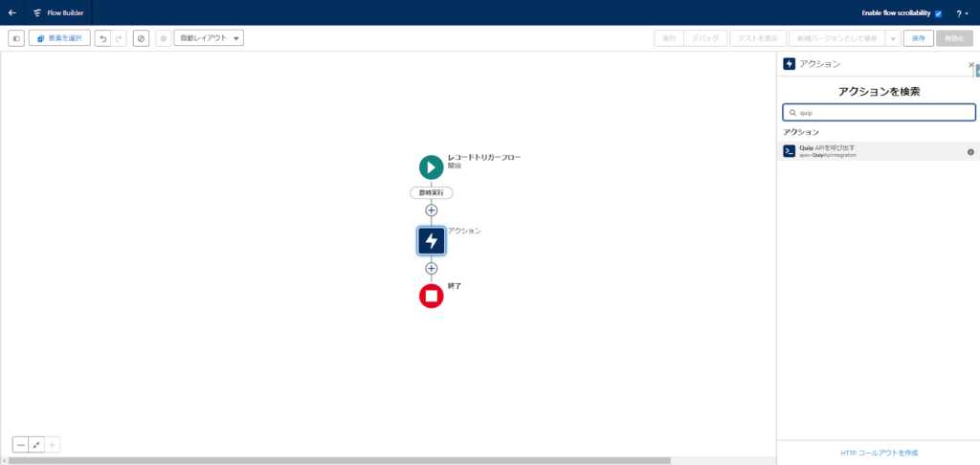Image resolution: width=980 pixels, height=465 pixels.
Task: Click the 要素を選択 button
Action: [59, 38]
